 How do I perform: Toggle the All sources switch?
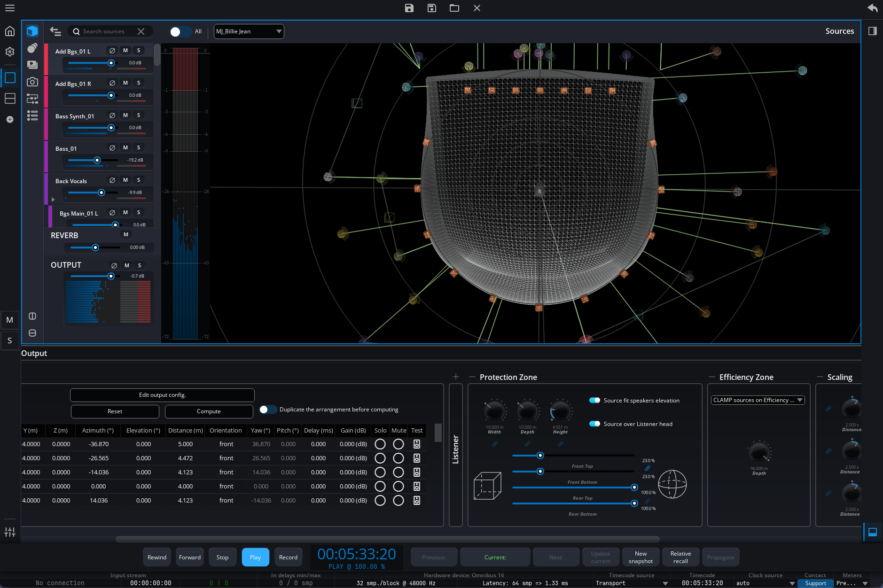tap(180, 31)
